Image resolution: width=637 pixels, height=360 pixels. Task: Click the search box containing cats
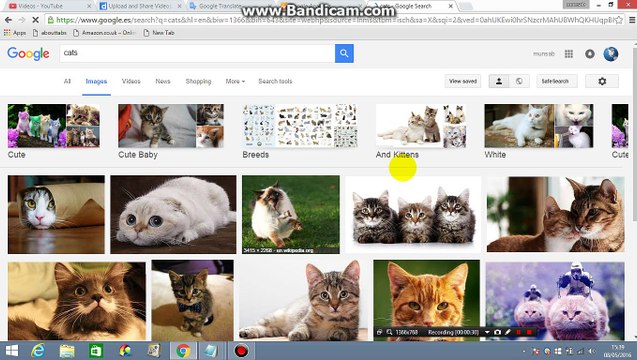tap(197, 53)
